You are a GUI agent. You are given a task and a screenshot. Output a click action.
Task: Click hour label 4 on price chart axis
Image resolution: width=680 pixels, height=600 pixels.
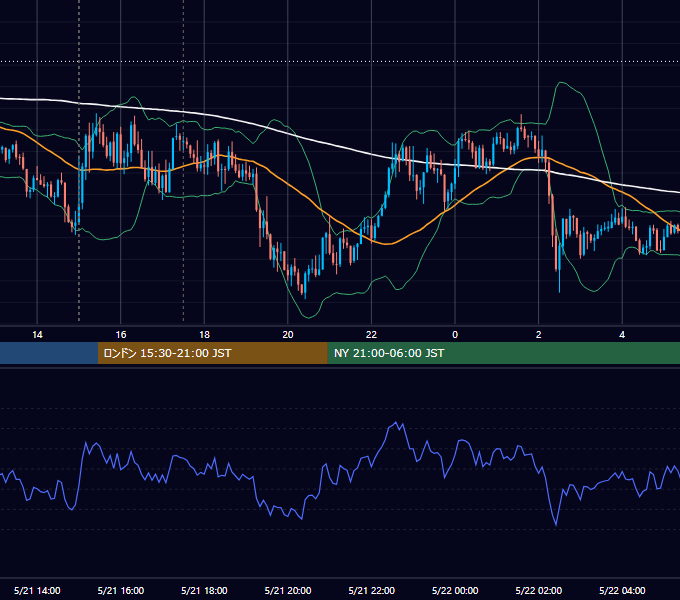tap(622, 335)
